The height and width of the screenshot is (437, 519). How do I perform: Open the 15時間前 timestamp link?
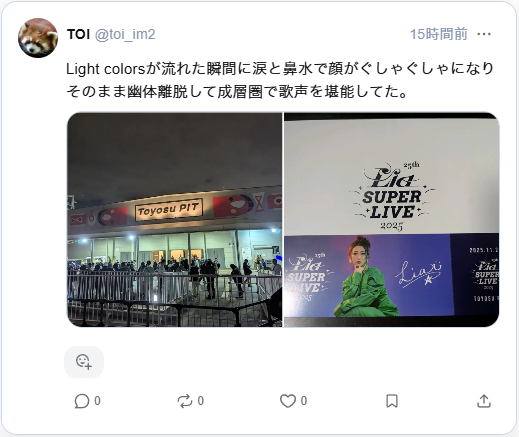point(438,34)
